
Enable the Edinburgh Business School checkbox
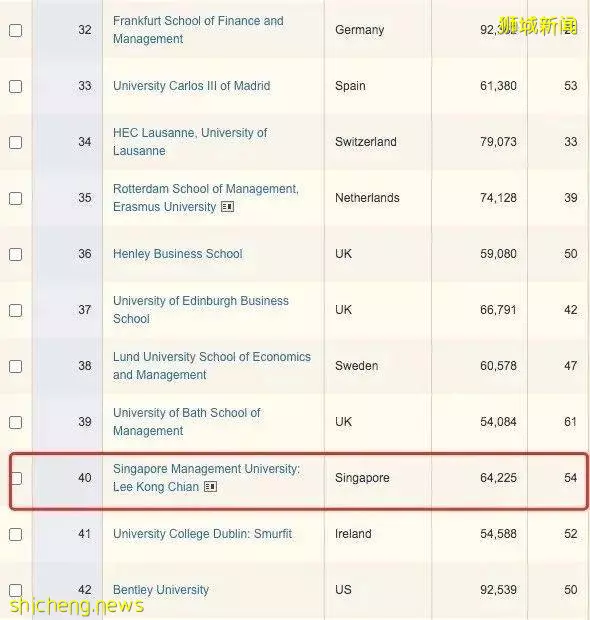point(15,310)
